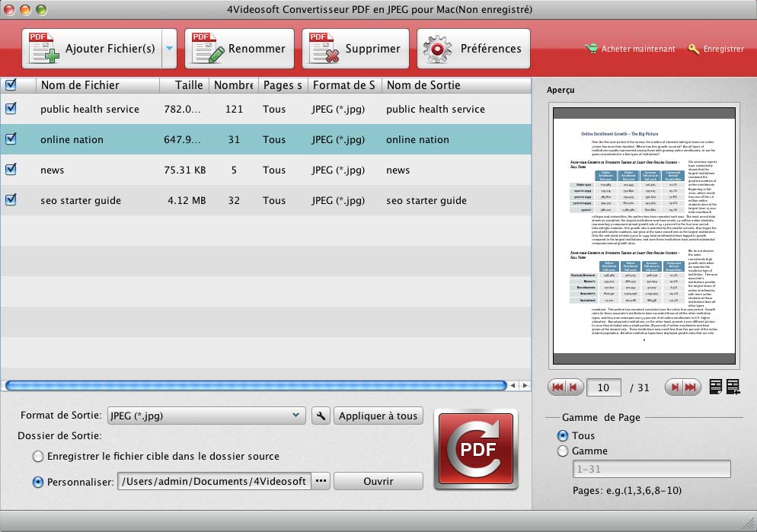Image resolution: width=757 pixels, height=532 pixels.
Task: Open output folder with Ouvrir button
Action: point(378,481)
